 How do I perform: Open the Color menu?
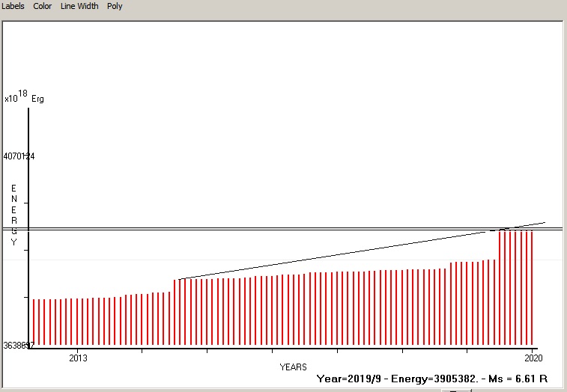click(43, 6)
